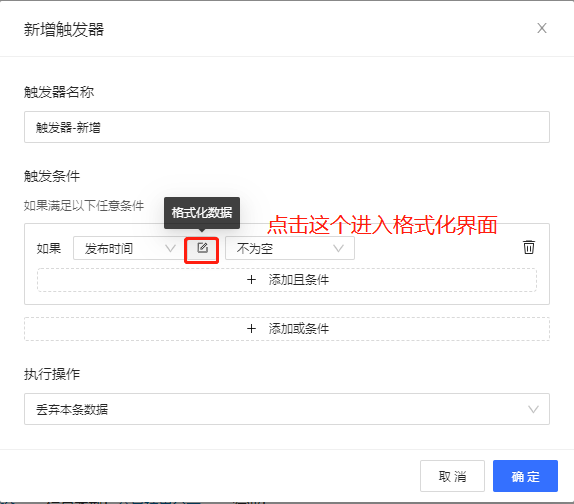574x504 pixels.
Task: Click plus icon in 添加且条件
Action: [251, 280]
